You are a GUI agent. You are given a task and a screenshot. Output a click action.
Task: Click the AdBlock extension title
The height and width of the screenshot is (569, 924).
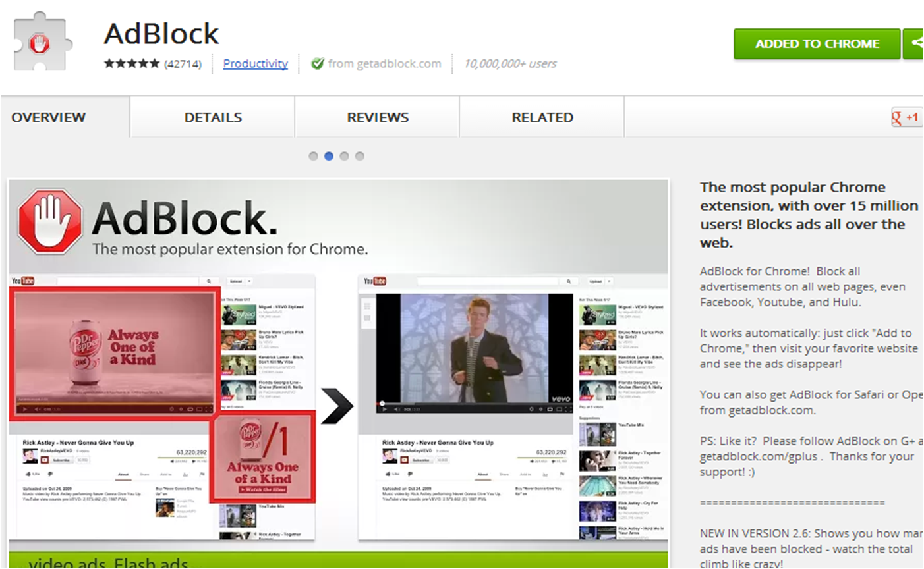point(161,34)
